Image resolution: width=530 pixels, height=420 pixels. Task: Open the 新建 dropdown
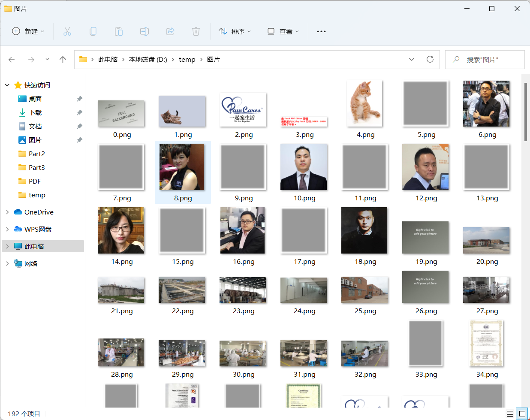click(28, 31)
